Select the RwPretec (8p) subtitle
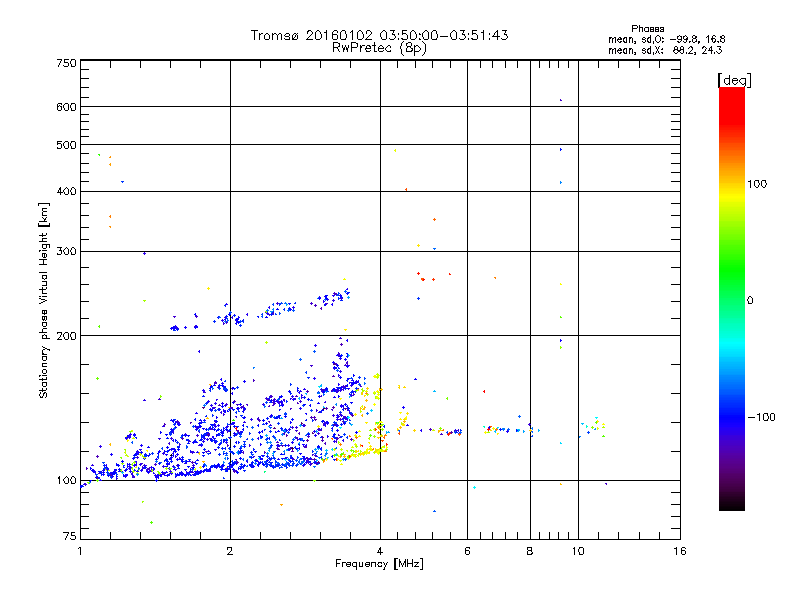The width and height of the screenshot is (800, 600). [x=379, y=48]
